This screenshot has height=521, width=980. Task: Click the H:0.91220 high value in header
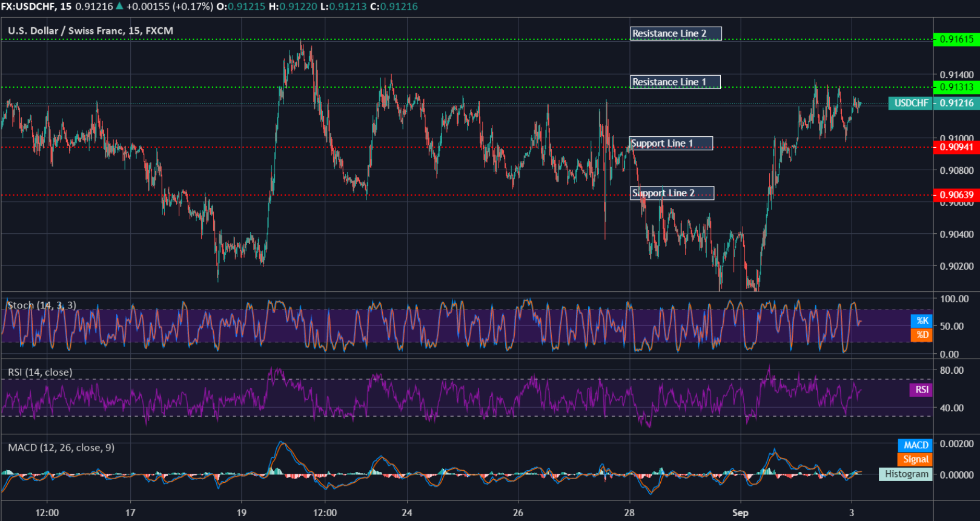tap(293, 7)
